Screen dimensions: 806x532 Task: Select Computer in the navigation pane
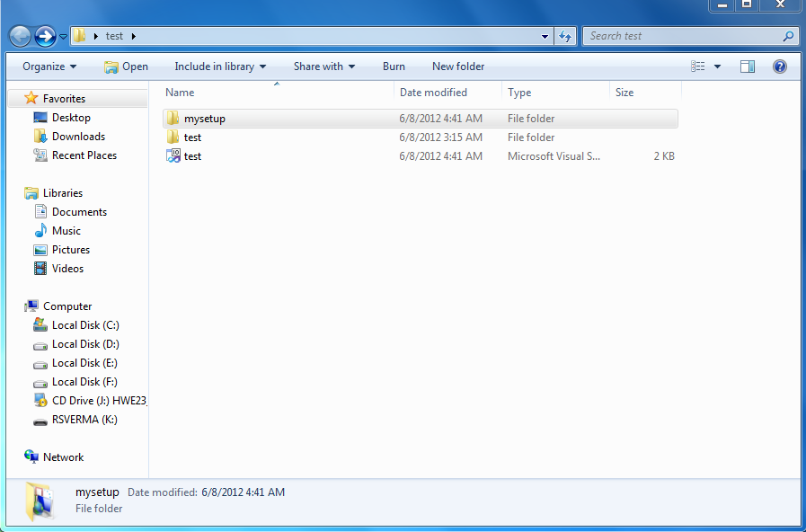tap(67, 306)
